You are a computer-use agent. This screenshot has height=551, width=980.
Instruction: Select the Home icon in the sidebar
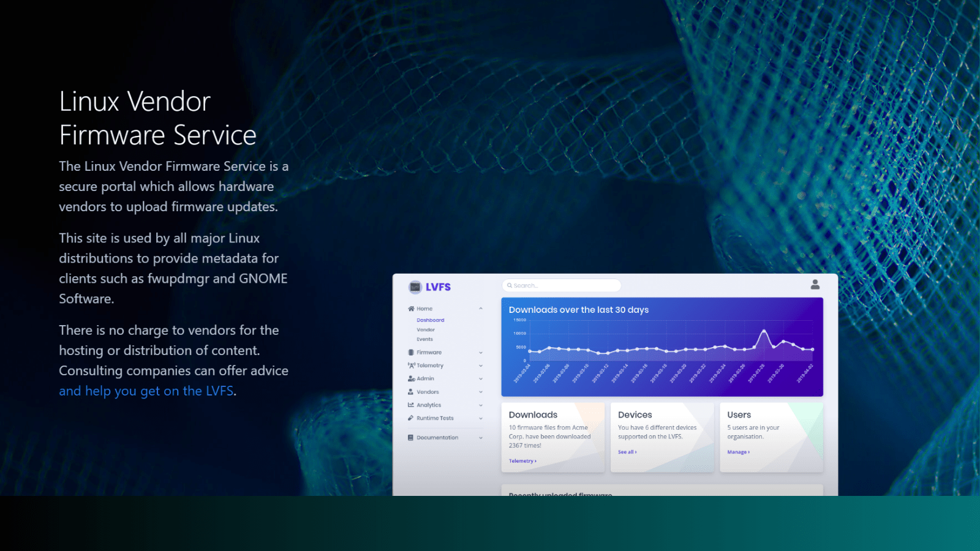coord(411,309)
